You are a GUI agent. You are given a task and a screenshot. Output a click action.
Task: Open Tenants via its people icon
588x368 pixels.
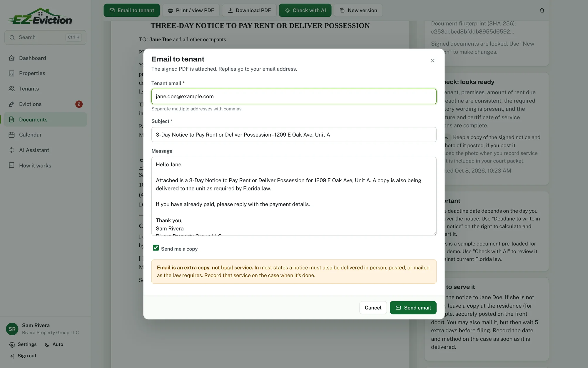pos(11,89)
